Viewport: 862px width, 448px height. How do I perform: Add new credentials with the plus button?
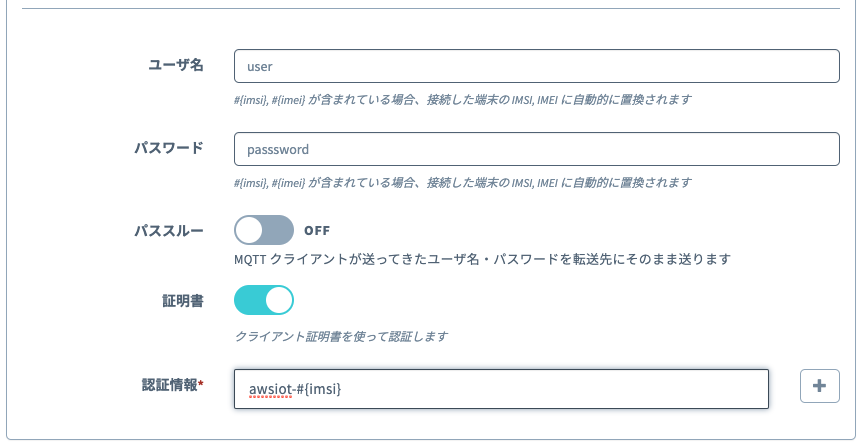pos(819,386)
